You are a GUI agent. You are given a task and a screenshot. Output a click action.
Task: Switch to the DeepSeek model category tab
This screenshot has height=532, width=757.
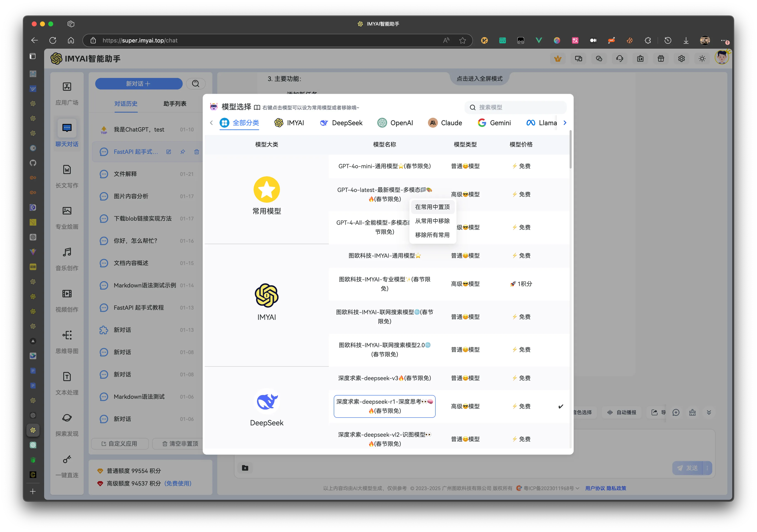coord(341,123)
